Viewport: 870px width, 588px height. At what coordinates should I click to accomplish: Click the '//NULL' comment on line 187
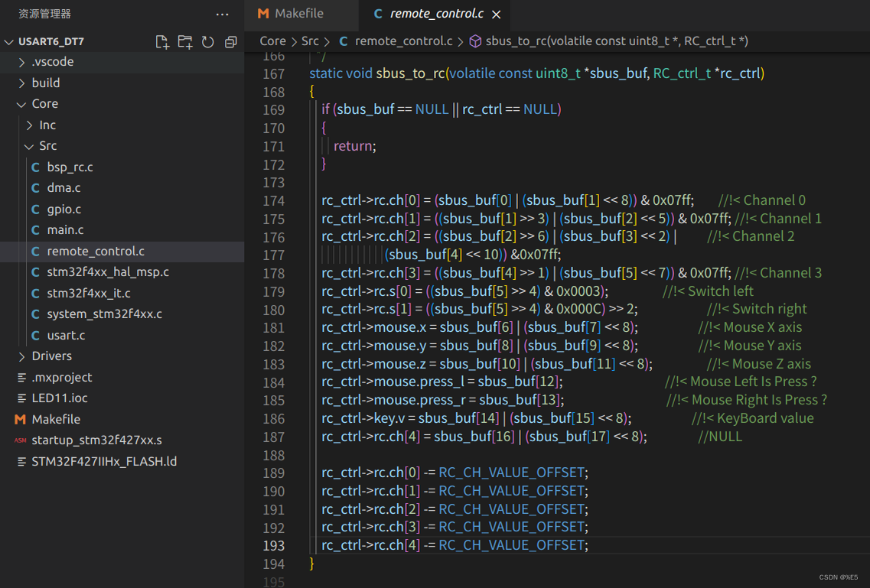(719, 437)
